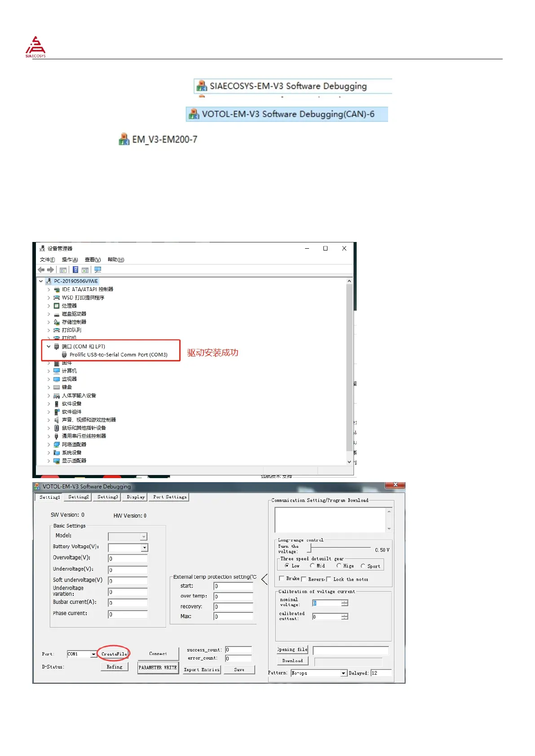Click IDE ATA/ATAPI 控制器 icon

click(x=57, y=290)
